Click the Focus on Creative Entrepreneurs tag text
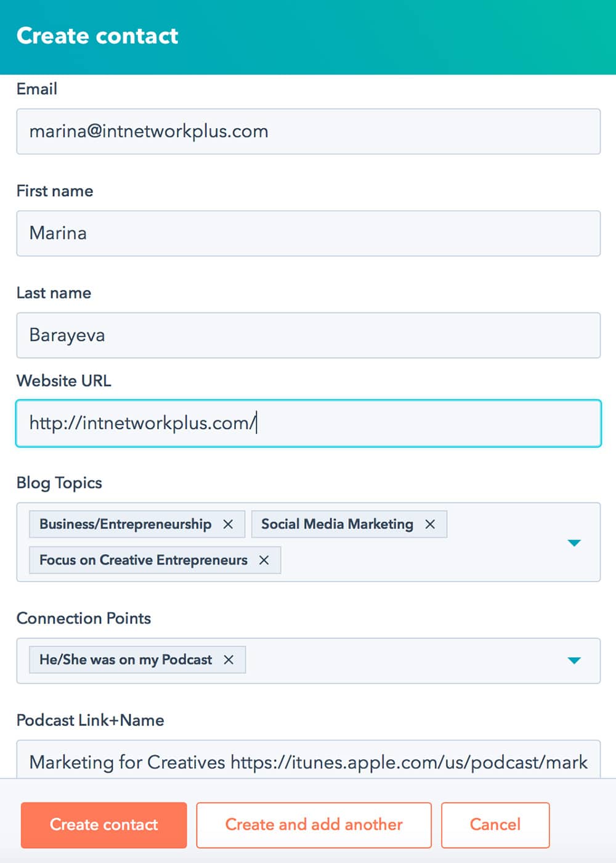Image resolution: width=616 pixels, height=863 pixels. click(143, 560)
